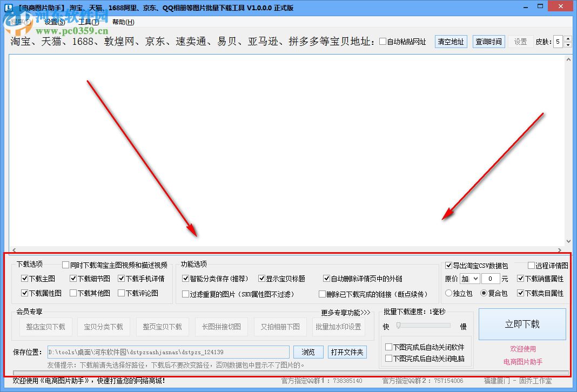Image resolution: width=577 pixels, height=392 pixels.
Task: Click the 皮肤 skin stepper up arrow
Action: pos(568,38)
